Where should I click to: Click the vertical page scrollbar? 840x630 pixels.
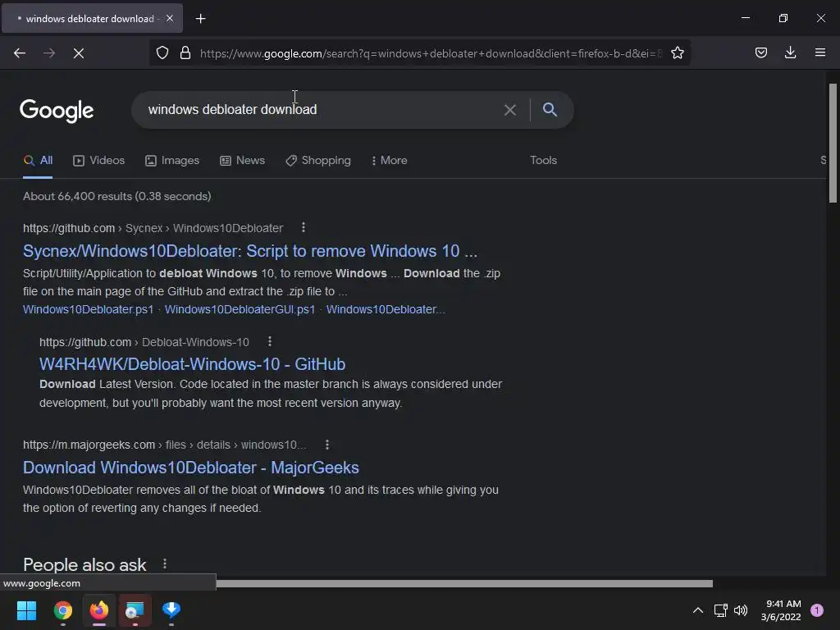coord(833,143)
